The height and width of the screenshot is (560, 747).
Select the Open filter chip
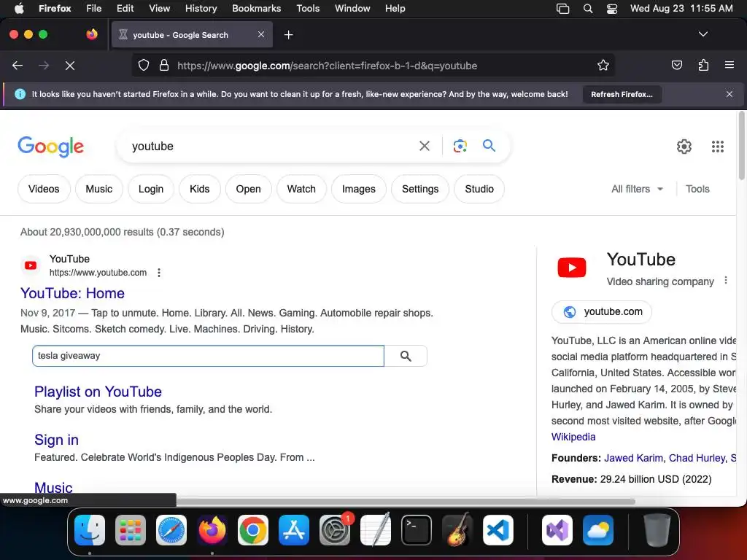(x=248, y=189)
